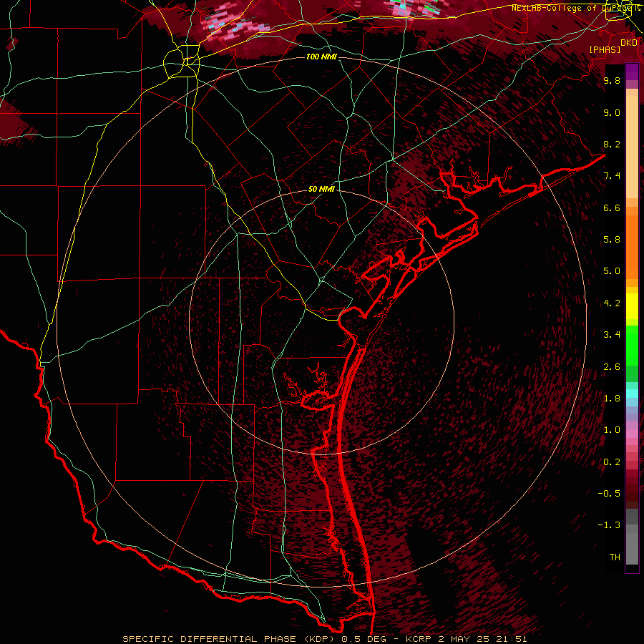Pick the pink segment of the color bar
644x644 pixels.
point(632,434)
